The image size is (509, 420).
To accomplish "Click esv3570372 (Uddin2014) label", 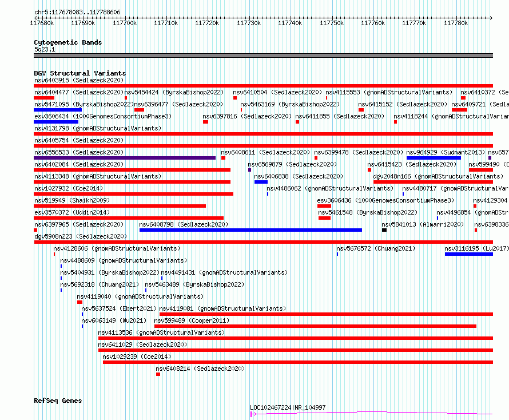I will 72,212.
